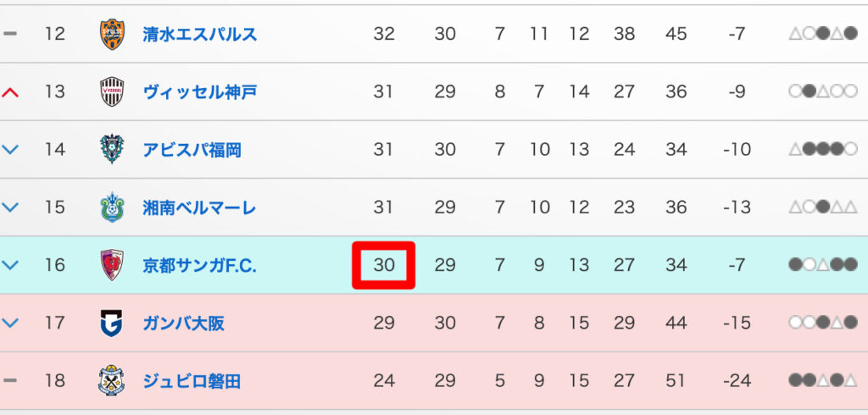Open the アビスパ福岡 team link
Viewport: 868px width, 415px height.
click(192, 150)
